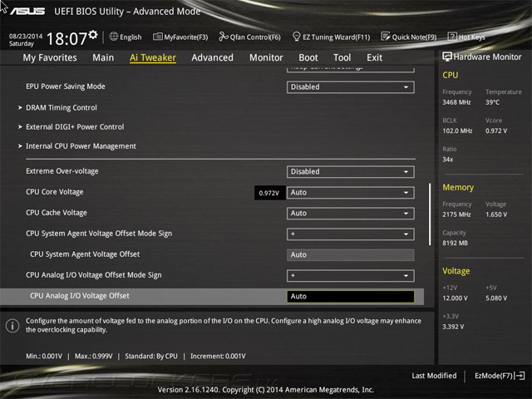
Task: Click the Hardware Monitor screen icon
Action: 447,57
